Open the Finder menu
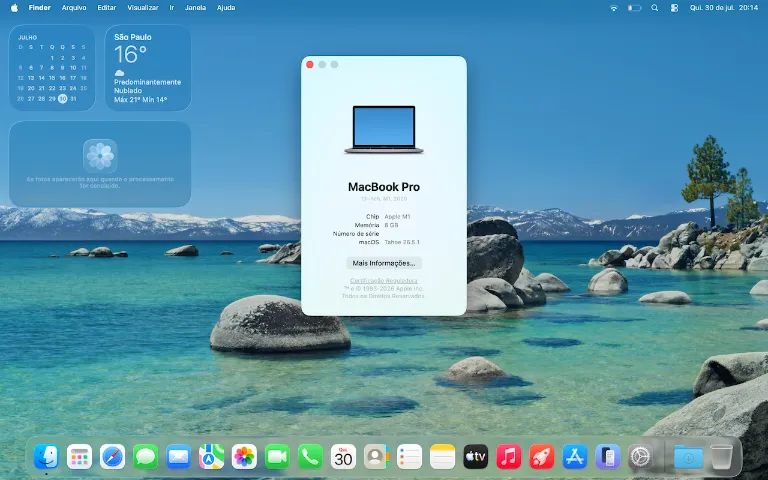The image size is (768, 480). click(40, 8)
